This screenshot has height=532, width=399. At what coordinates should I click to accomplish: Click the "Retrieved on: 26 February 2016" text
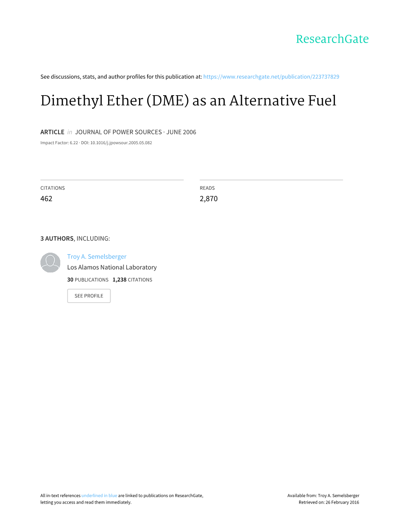click(329, 502)
